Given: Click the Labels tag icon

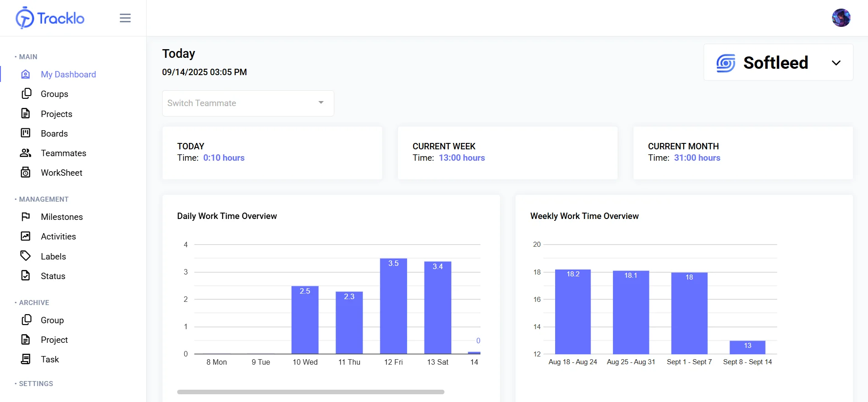Looking at the screenshot, I should tap(26, 256).
